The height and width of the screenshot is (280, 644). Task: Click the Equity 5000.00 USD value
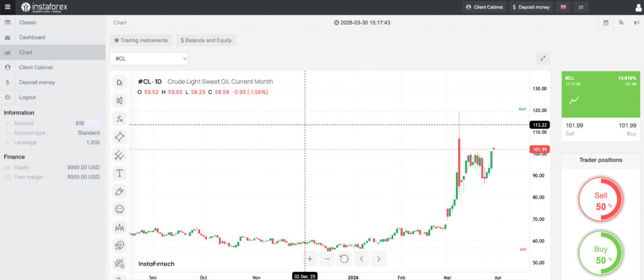pyautogui.click(x=84, y=167)
